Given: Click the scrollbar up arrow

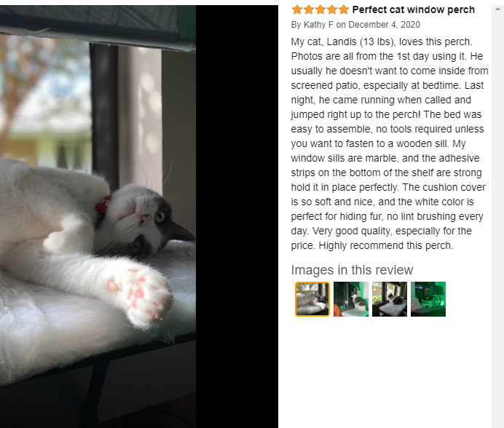Looking at the screenshot, I should [497, 9].
